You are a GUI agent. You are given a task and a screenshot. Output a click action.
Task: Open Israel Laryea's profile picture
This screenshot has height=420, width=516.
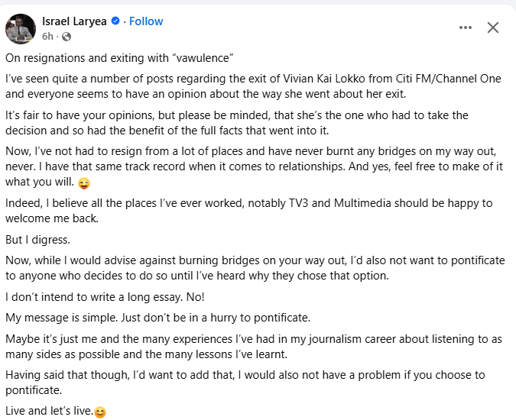20,28
